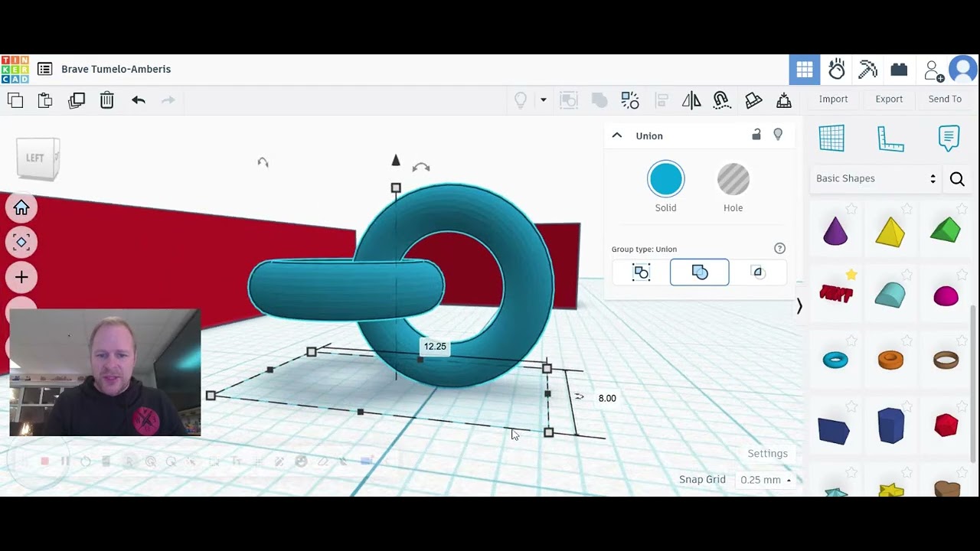The width and height of the screenshot is (980, 551).
Task: Click the Home view button
Action: pos(21,207)
